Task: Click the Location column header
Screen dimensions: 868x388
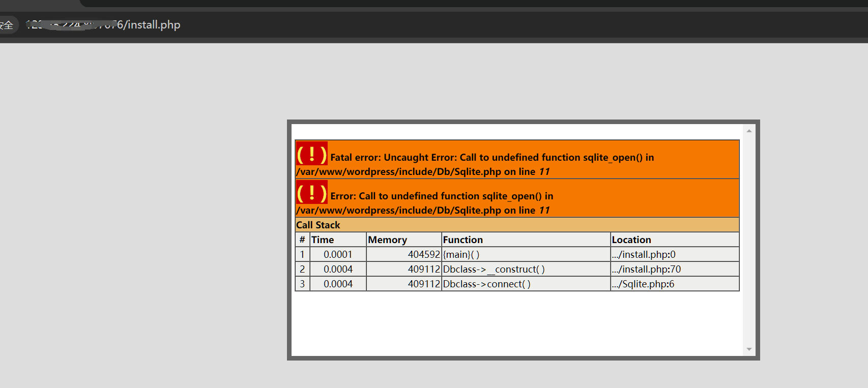Action: pyautogui.click(x=675, y=240)
